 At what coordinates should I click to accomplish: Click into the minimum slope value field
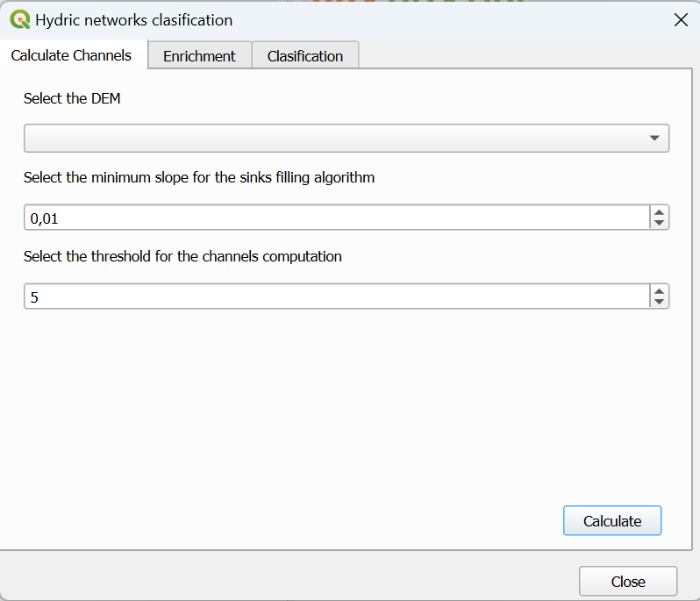(x=333, y=218)
